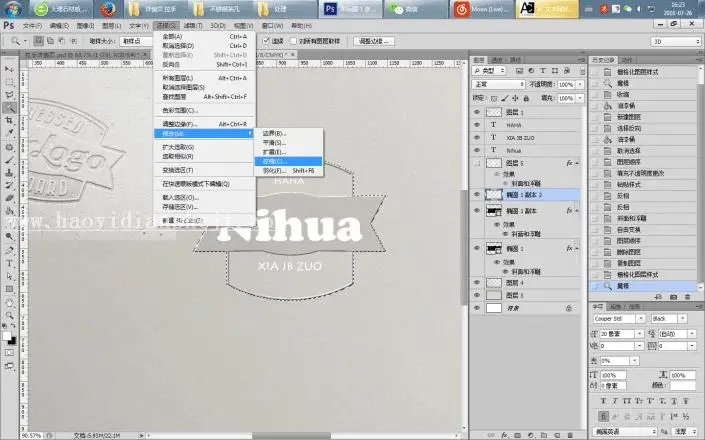Open the layer filter Kind dropdown
The height and width of the screenshot is (440, 705).
pyautogui.click(x=489, y=71)
